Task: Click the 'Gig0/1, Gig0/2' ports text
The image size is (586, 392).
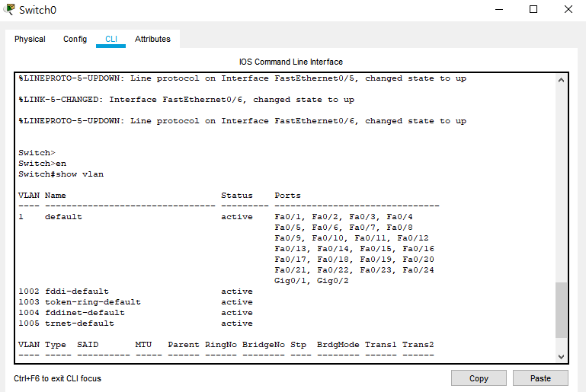Action: click(312, 280)
